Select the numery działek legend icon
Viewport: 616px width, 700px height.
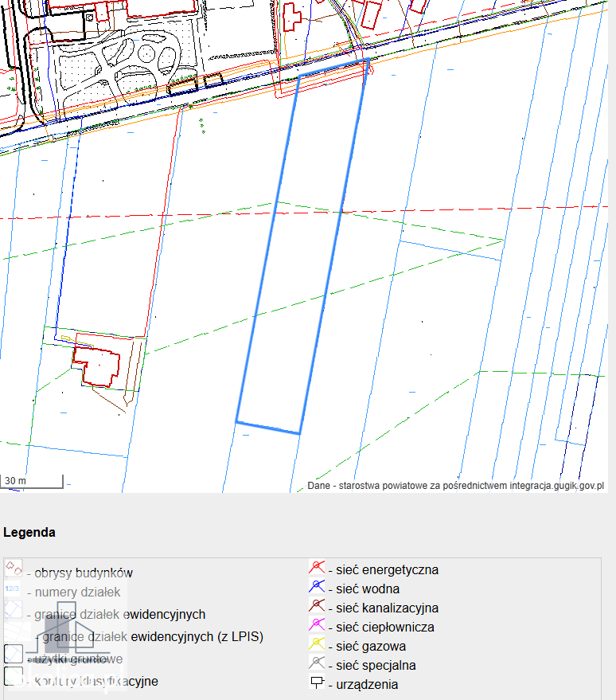point(13,589)
